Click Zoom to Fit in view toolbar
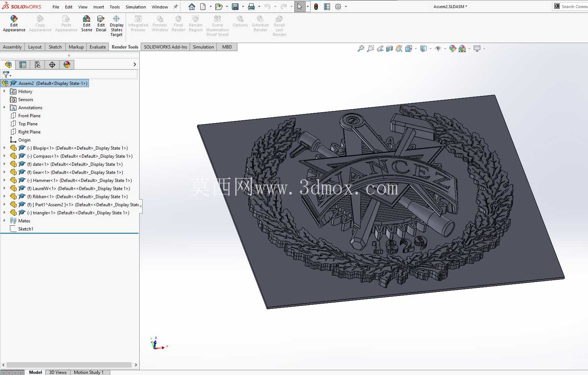588x375 pixels. pos(361,49)
